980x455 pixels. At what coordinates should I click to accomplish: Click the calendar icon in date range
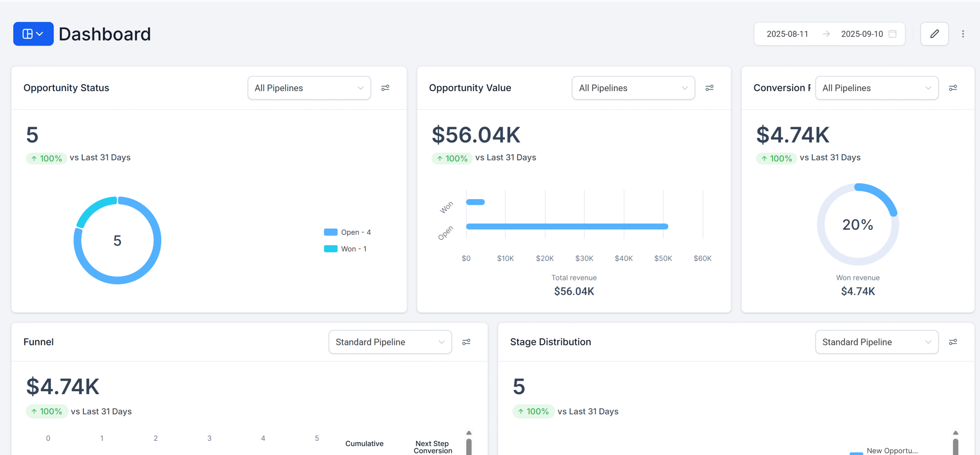pos(892,34)
